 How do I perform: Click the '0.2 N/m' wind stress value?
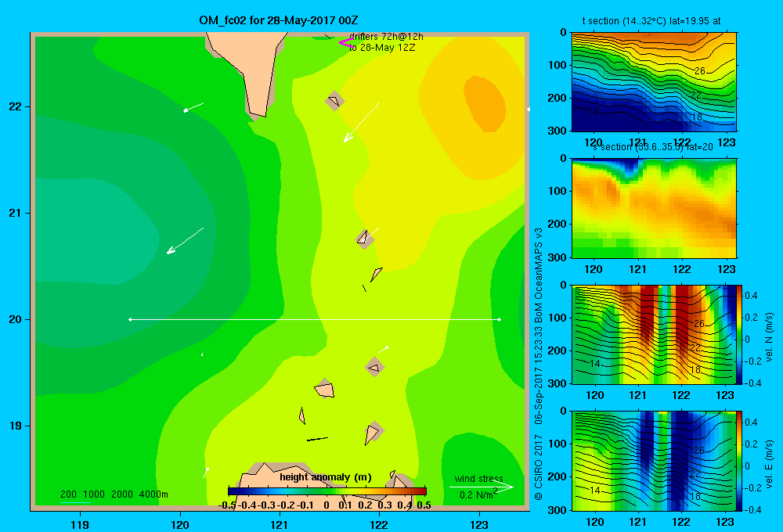coord(478,494)
